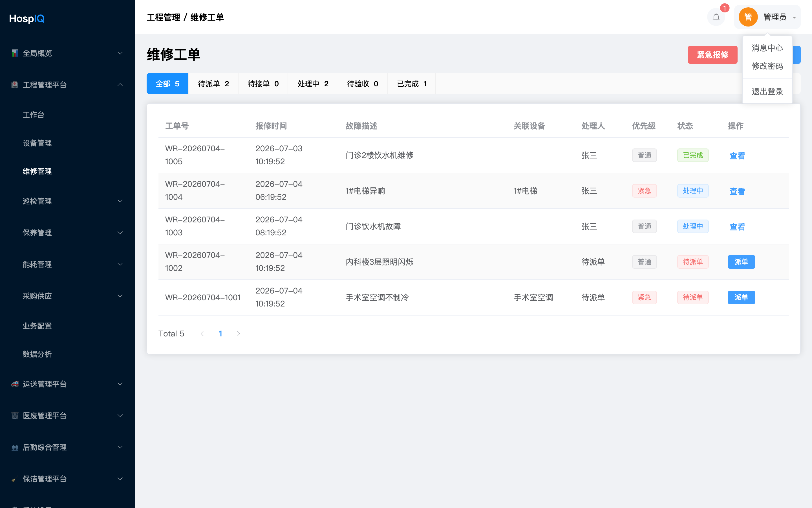Click the 门诊2楼饮水机维修 description
812x508 pixels.
click(x=379, y=155)
